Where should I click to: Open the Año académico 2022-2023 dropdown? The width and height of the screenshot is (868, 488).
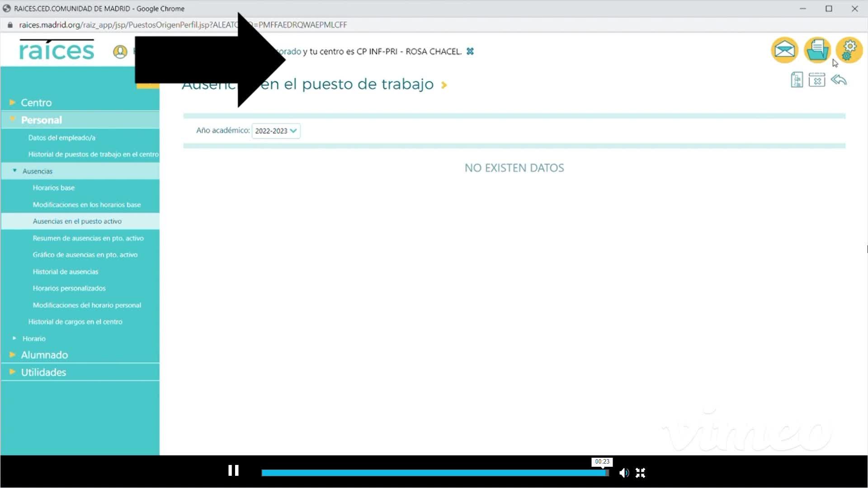click(x=276, y=131)
